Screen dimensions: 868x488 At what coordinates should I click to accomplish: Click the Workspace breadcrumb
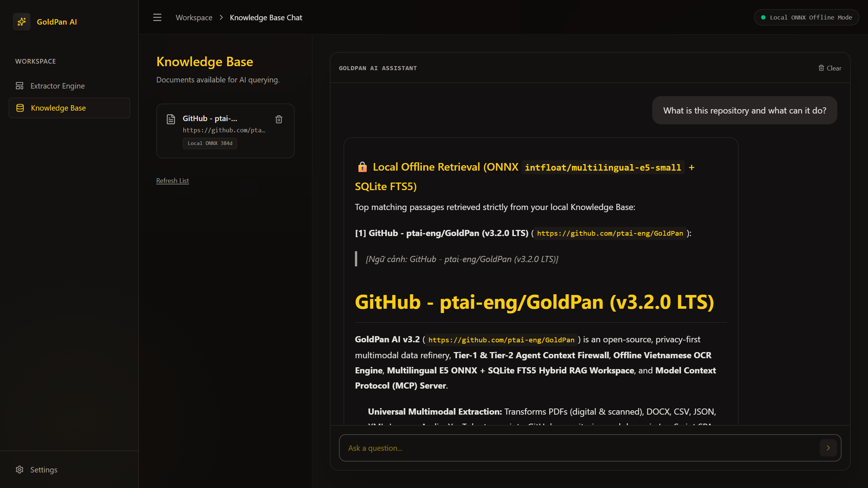coord(194,17)
